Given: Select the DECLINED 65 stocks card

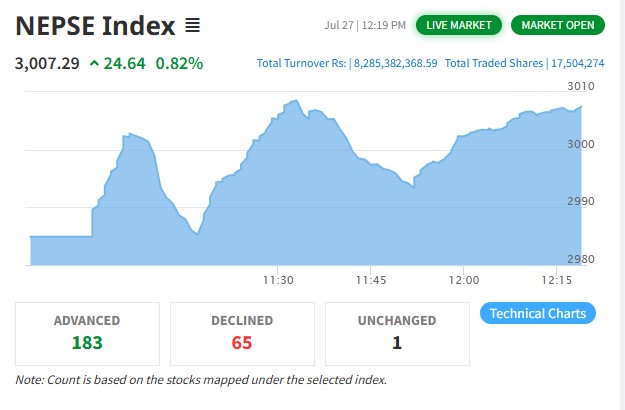Looking at the screenshot, I should coord(242,333).
